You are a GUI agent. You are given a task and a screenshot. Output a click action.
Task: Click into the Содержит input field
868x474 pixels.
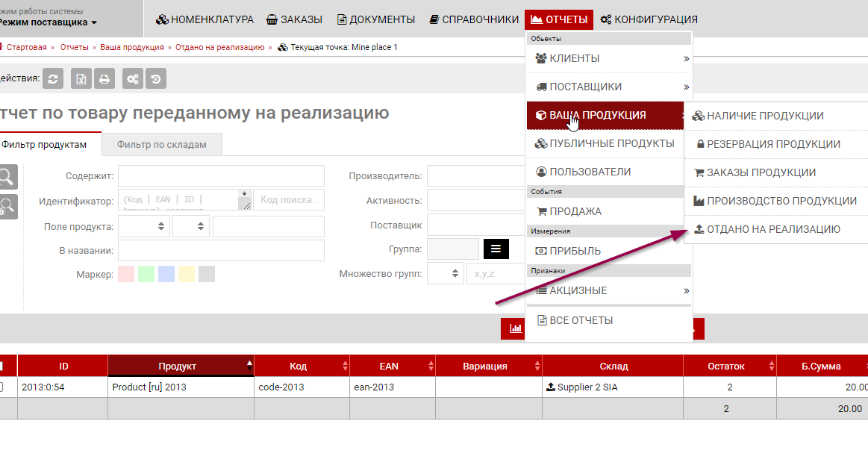[221, 176]
